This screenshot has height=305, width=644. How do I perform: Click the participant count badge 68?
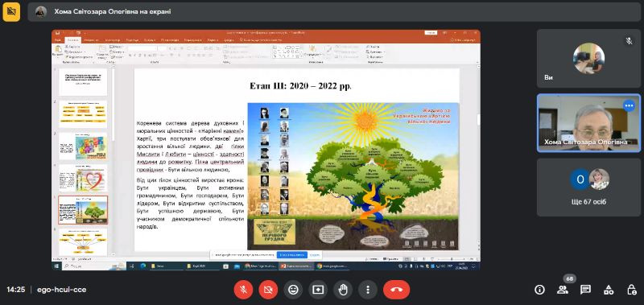569,279
